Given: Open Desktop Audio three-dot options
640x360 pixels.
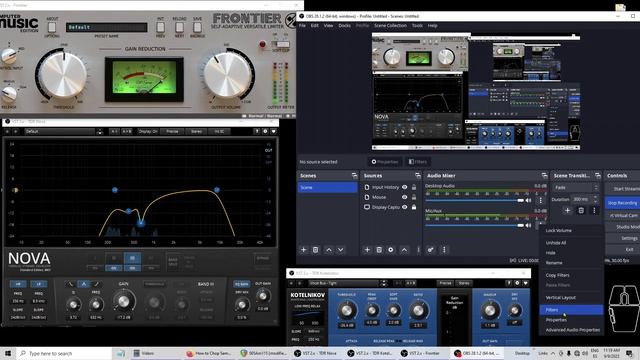Looking at the screenshot, I should coord(540,200).
